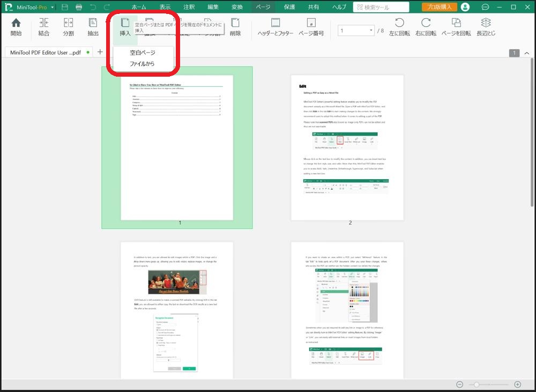
Task: Select the fourth page thumbnail with color palette
Action: point(347,310)
